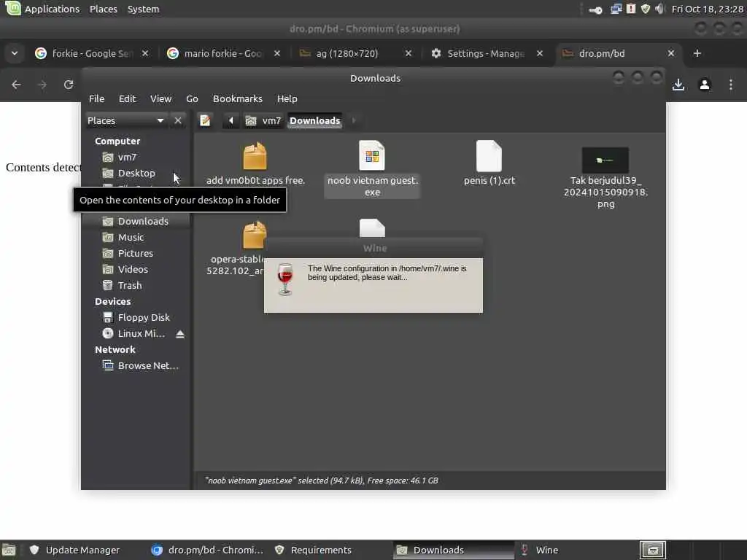Open the Places panel menu
This screenshot has height=560, width=747.
click(x=104, y=9)
